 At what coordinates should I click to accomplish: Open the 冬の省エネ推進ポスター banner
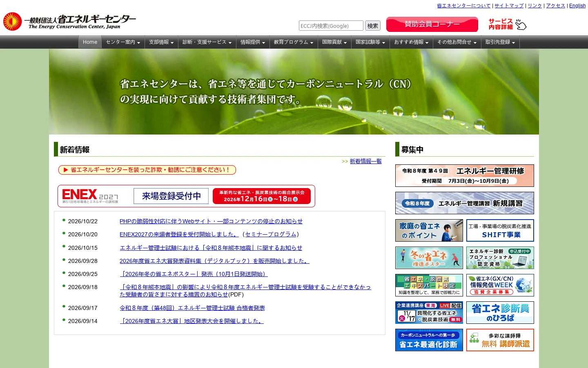pos(429,258)
